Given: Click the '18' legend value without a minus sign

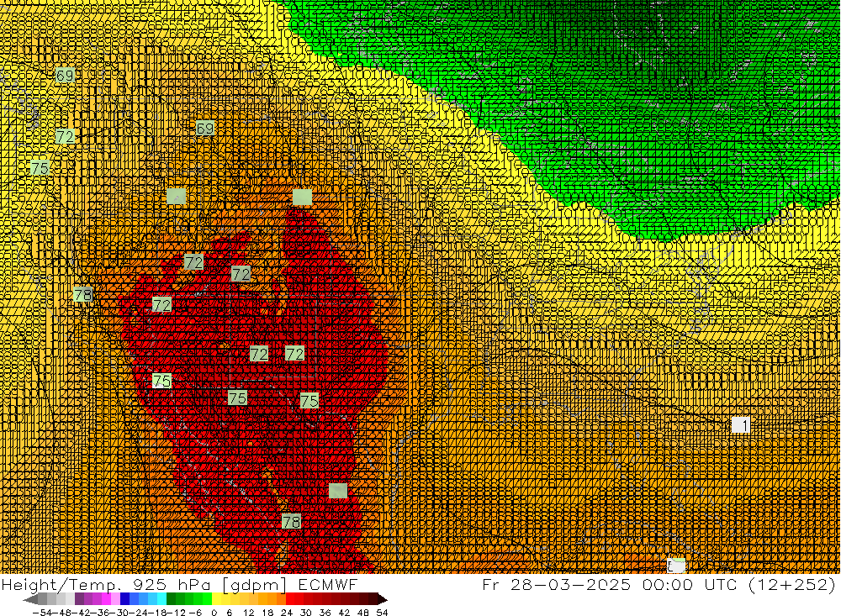Looking at the screenshot, I should tap(267, 613).
